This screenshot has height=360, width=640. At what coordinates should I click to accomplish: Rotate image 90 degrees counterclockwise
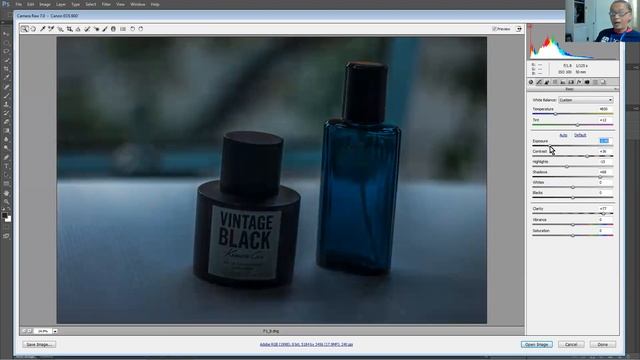click(132, 29)
